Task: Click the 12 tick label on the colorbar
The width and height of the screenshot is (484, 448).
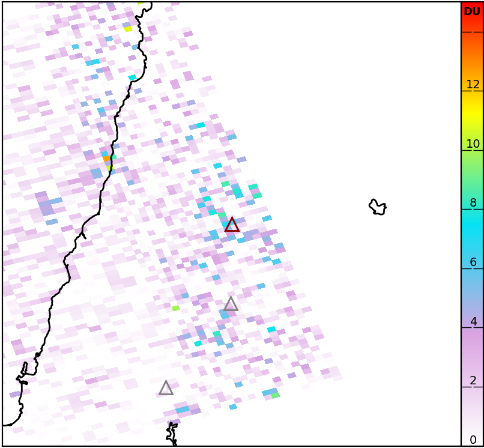Action: (x=473, y=85)
